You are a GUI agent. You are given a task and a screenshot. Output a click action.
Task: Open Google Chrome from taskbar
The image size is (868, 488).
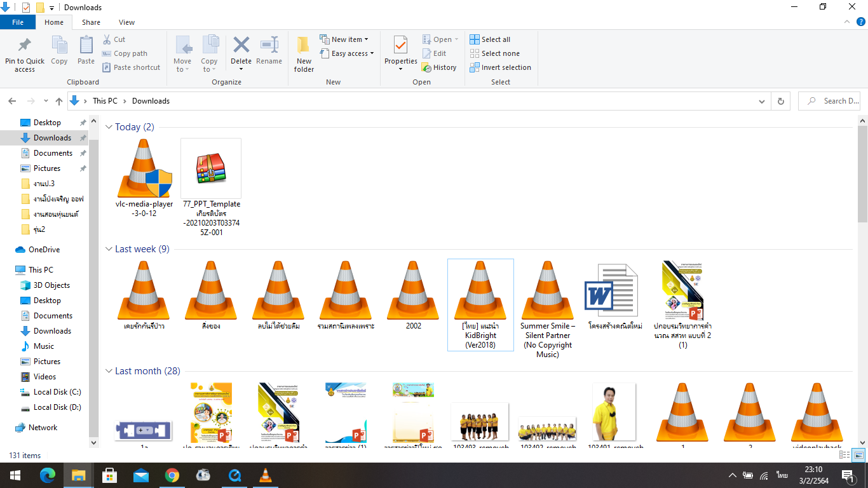click(172, 475)
